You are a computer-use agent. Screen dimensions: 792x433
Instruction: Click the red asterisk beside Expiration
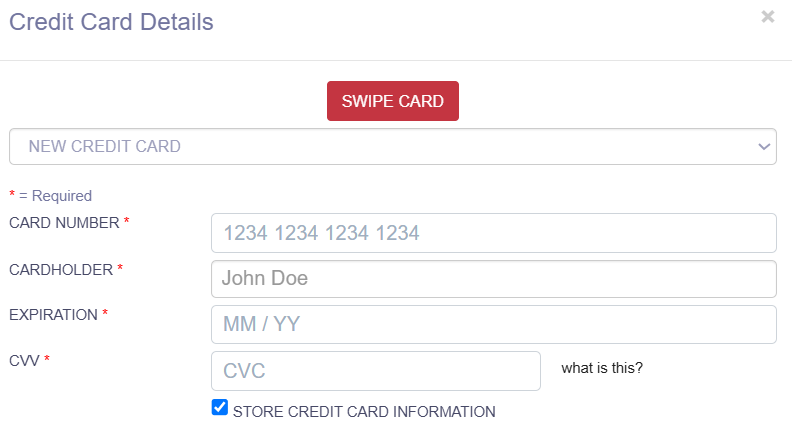click(x=105, y=314)
